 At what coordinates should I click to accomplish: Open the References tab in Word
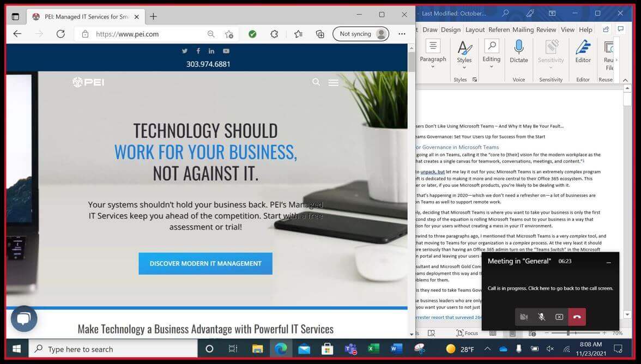coord(499,30)
